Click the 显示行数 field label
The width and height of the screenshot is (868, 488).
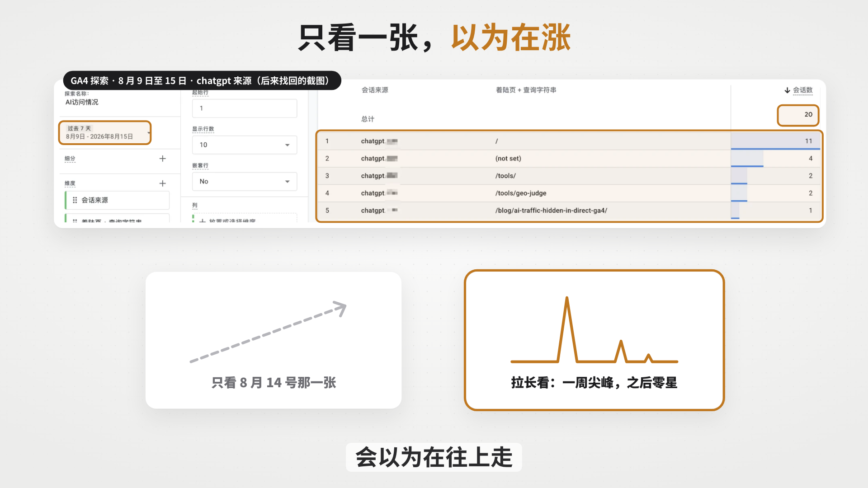pyautogui.click(x=203, y=129)
